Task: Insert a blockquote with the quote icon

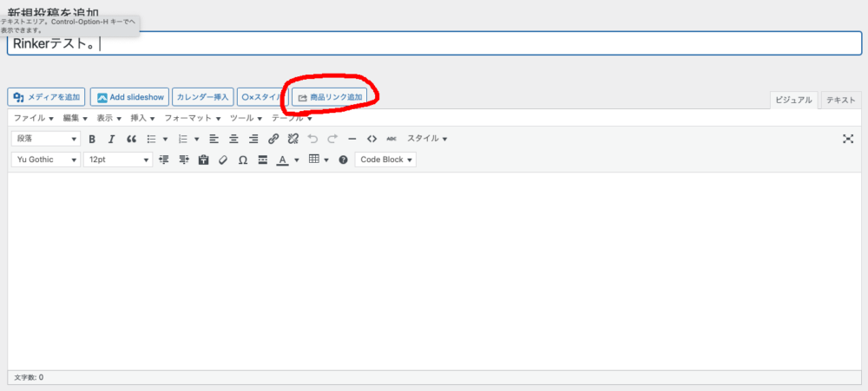Action: (131, 139)
